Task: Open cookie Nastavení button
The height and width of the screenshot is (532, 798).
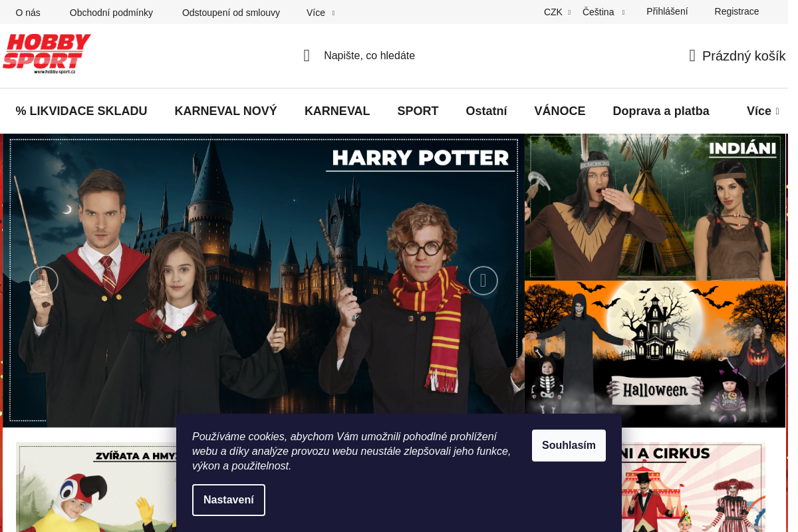Action: (x=229, y=500)
